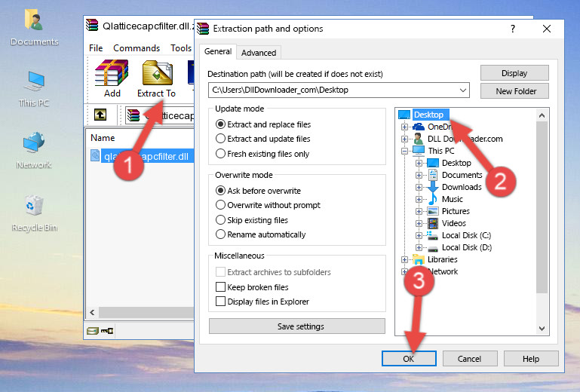Select This PC node in folder tree
The image size is (580, 392).
coord(441,151)
